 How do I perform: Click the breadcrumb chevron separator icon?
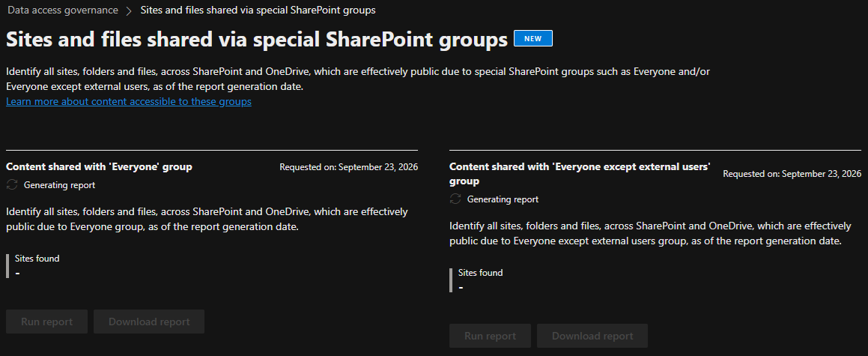point(129,10)
